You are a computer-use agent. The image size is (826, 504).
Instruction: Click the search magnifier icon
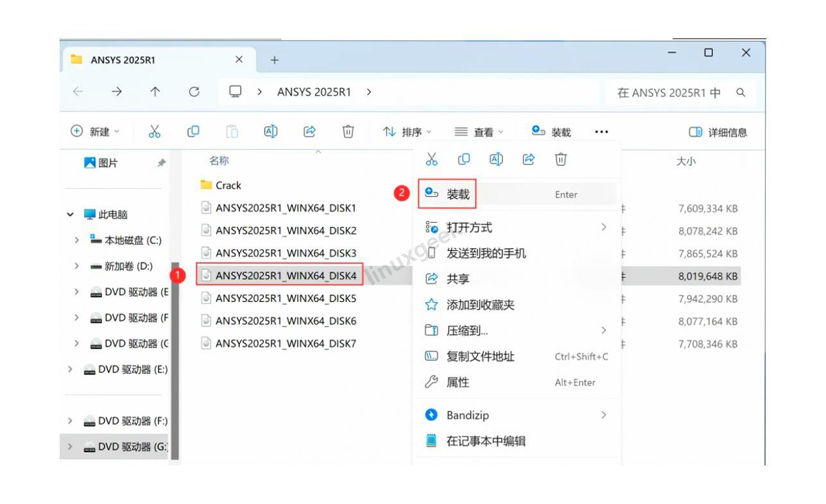741,92
